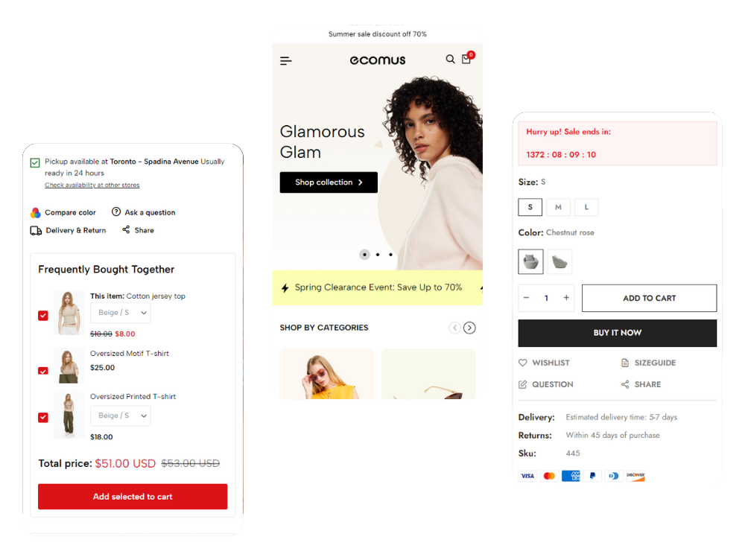Open the hamburger menu icon

285,61
